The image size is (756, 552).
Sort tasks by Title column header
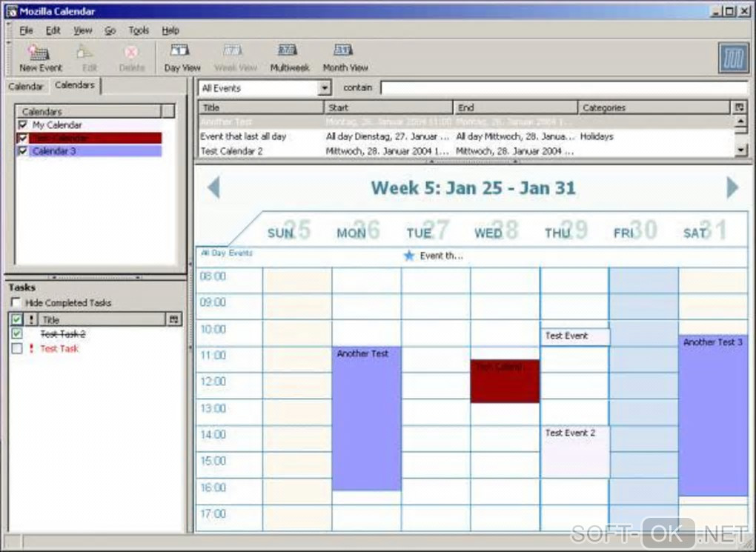coord(102,319)
